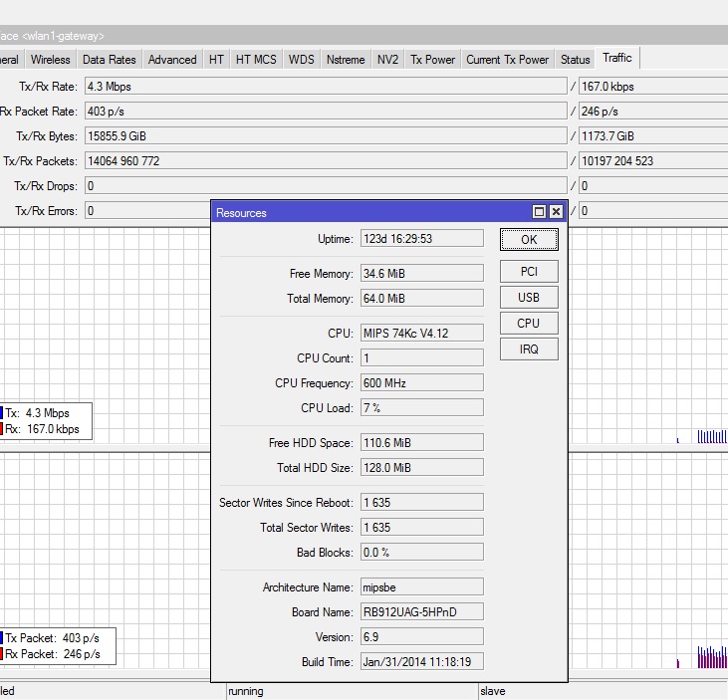The height and width of the screenshot is (700, 728).
Task: Open the Status tab
Action: click(575, 60)
